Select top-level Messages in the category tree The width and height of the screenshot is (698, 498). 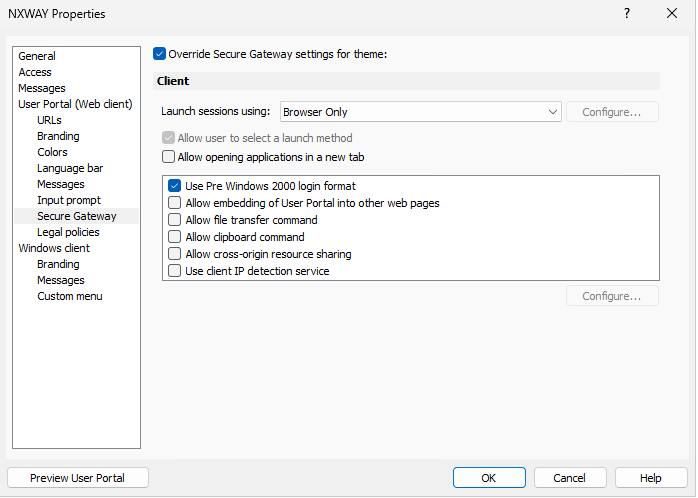tap(42, 88)
